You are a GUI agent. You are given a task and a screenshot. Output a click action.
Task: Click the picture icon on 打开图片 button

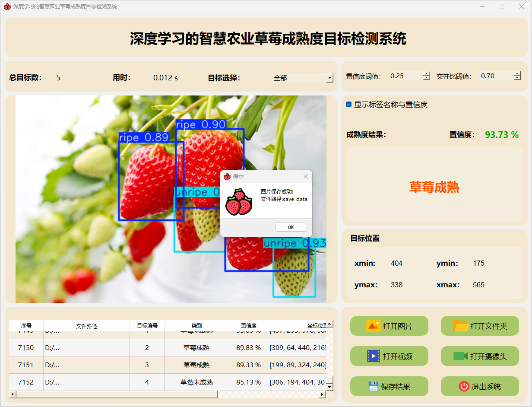point(373,326)
